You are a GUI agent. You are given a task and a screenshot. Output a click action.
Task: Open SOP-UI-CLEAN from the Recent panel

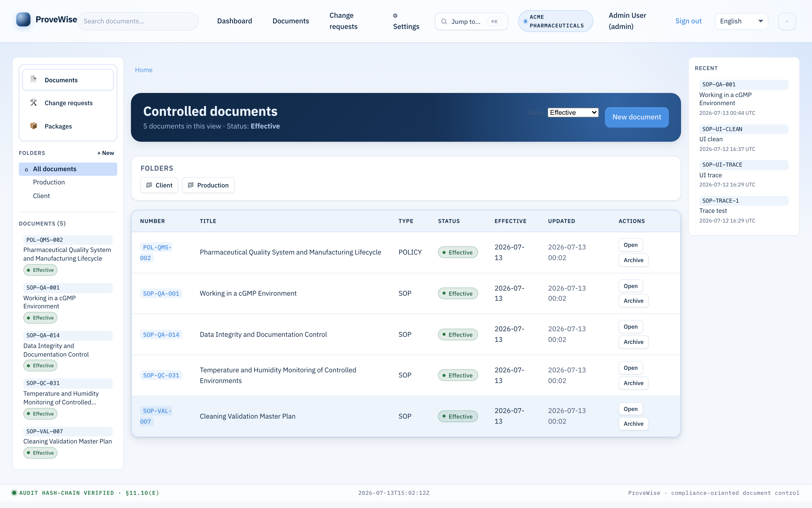(743, 138)
